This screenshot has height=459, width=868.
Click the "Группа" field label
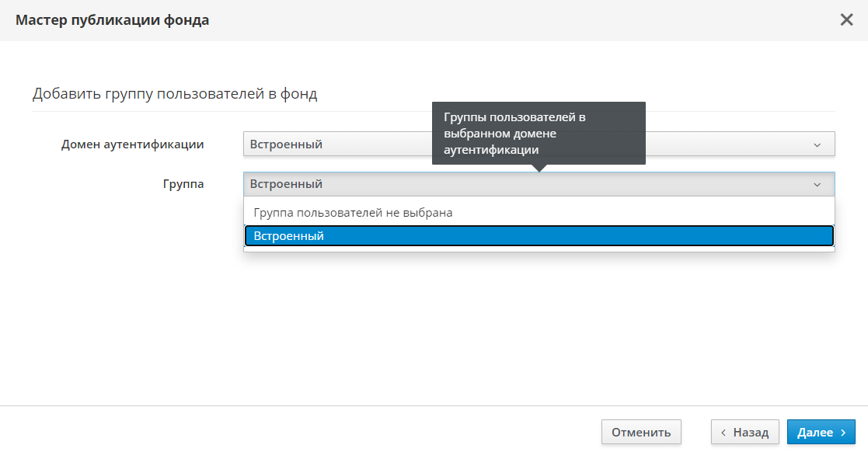coord(183,184)
